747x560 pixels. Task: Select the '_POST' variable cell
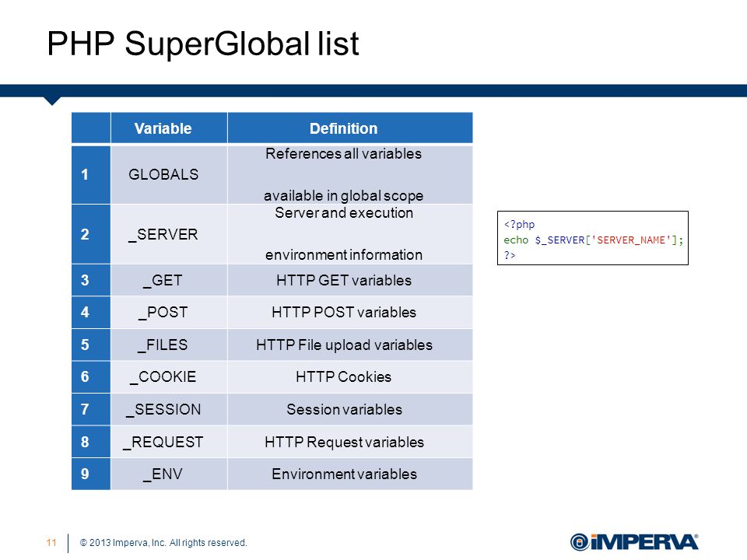coord(169,313)
